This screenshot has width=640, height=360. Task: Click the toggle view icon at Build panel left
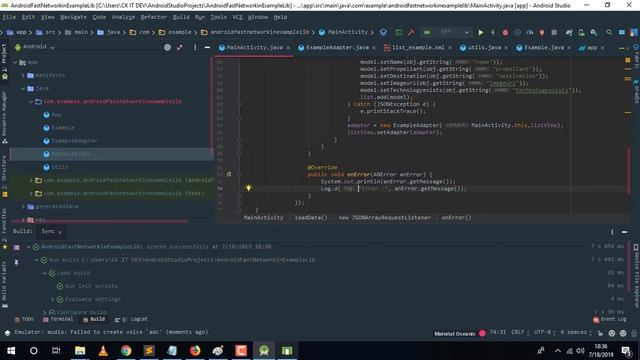point(16,247)
